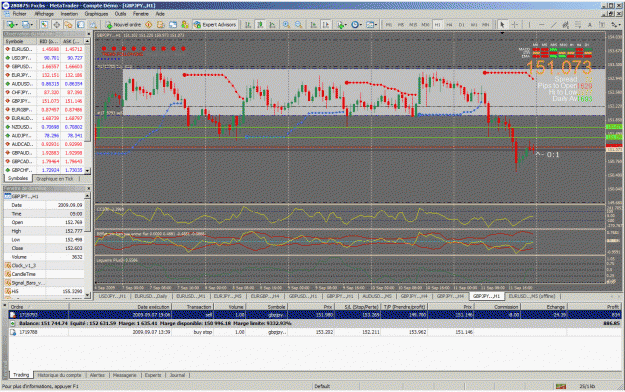The image size is (625, 392).
Task: Select the trendline drawing tool
Action: tap(553, 25)
